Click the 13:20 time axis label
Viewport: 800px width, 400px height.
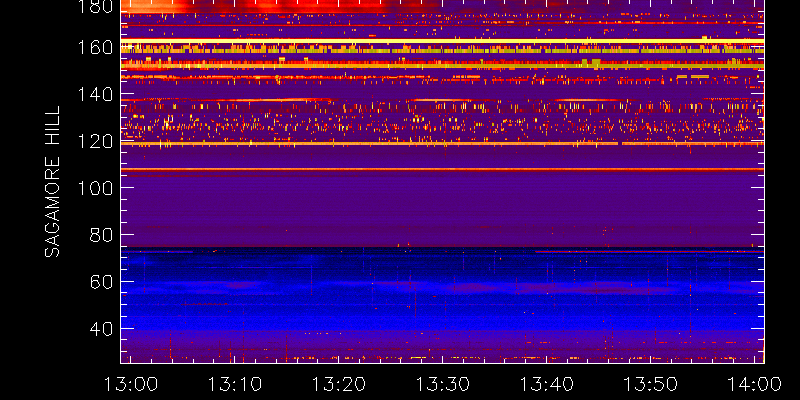339,384
